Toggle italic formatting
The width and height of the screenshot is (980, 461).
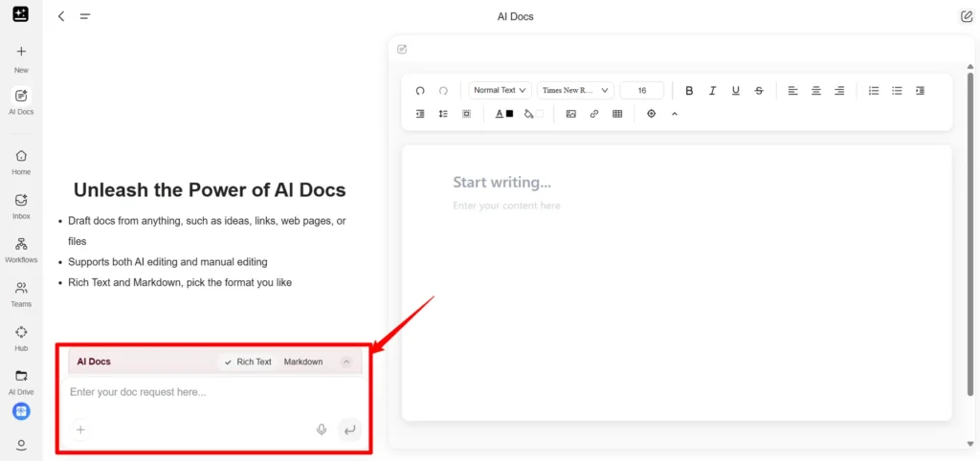pyautogui.click(x=712, y=91)
